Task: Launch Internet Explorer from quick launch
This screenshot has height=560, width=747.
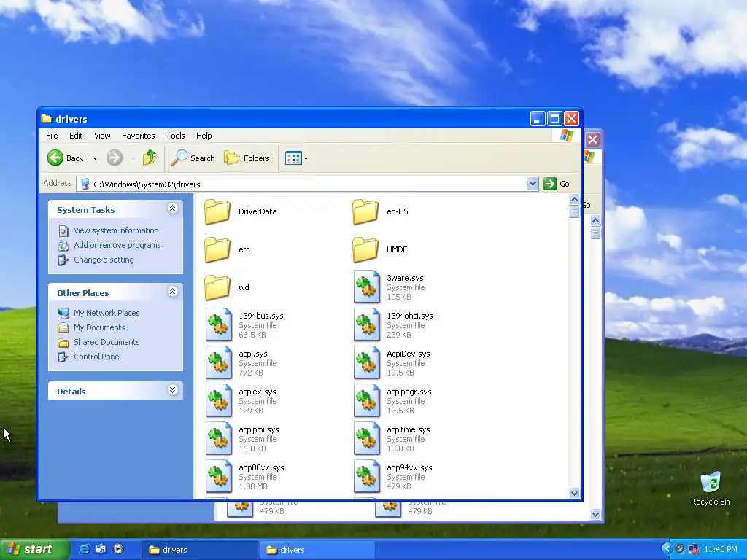Action: click(x=84, y=549)
